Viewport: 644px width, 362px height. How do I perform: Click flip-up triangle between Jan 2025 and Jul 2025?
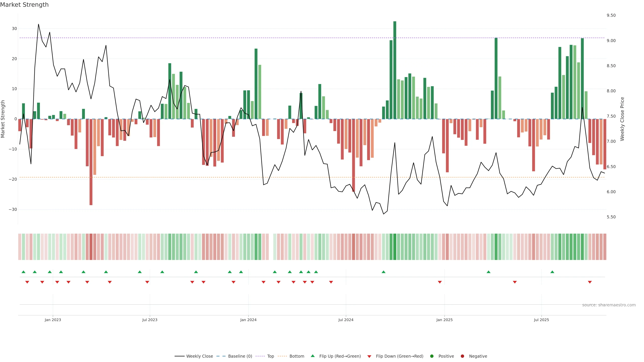coord(489,272)
